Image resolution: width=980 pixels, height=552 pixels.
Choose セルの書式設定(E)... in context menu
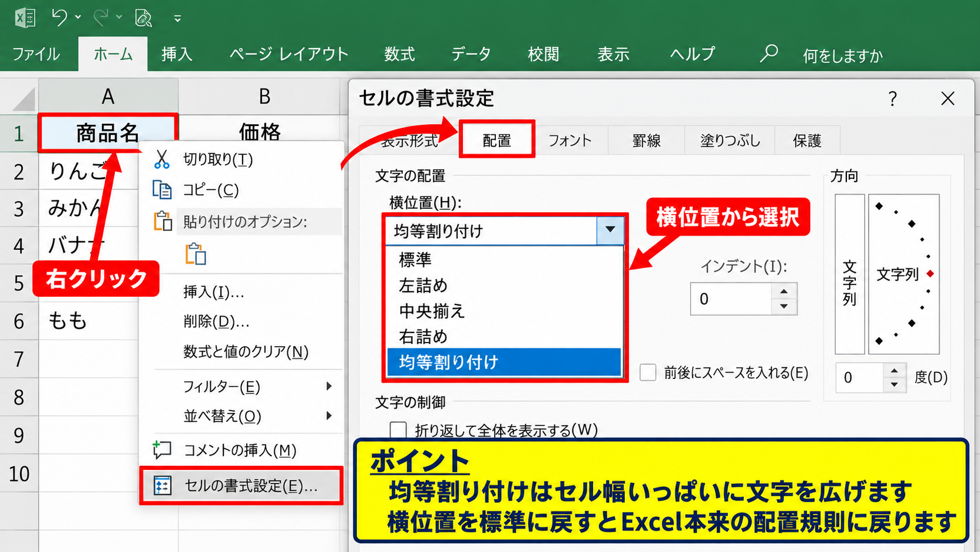point(241,486)
